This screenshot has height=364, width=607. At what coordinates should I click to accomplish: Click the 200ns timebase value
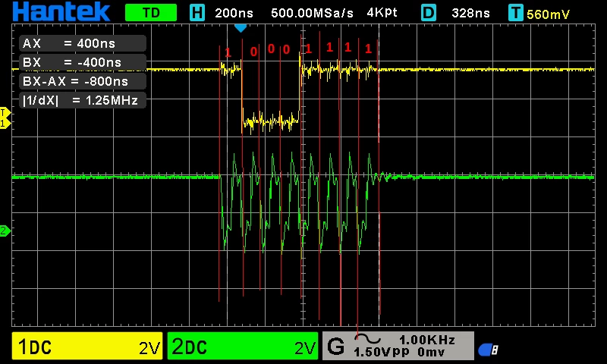[234, 13]
